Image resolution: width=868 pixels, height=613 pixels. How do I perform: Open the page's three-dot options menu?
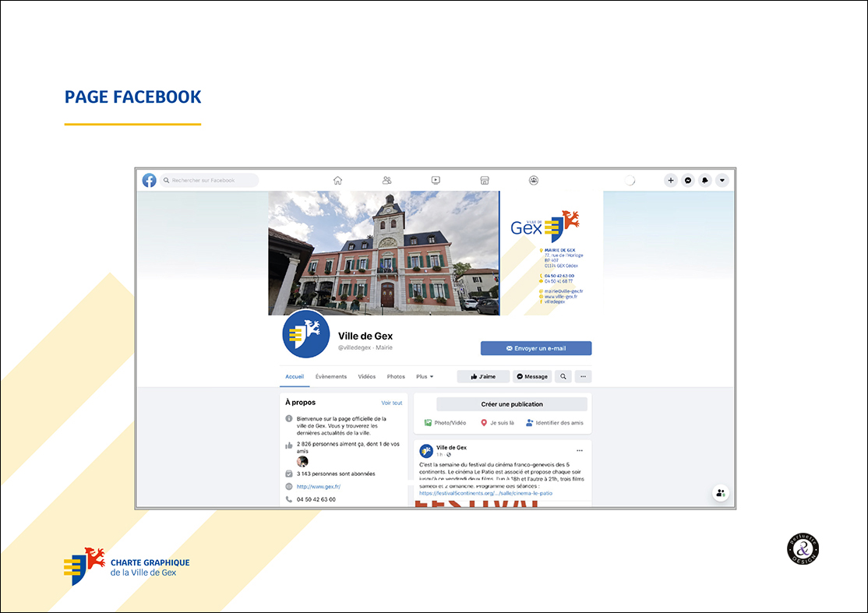click(x=583, y=376)
